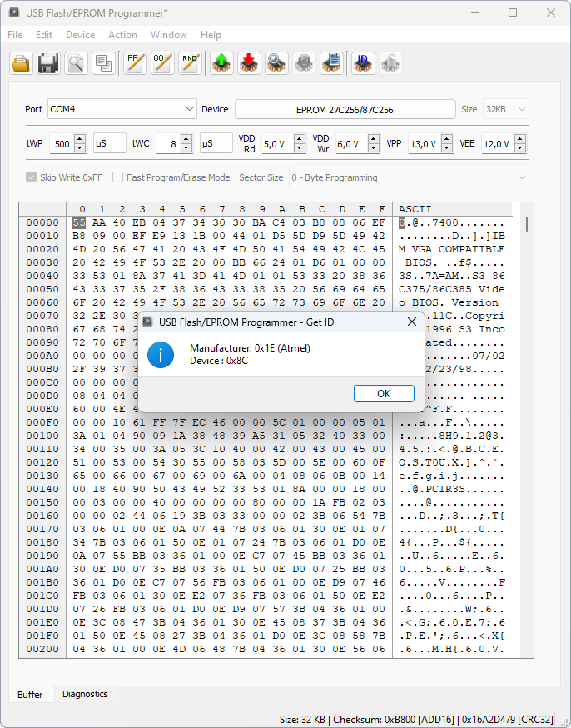Fill buffer with RND random data icon
Image resolution: width=571 pixels, height=728 pixels.
click(x=190, y=63)
